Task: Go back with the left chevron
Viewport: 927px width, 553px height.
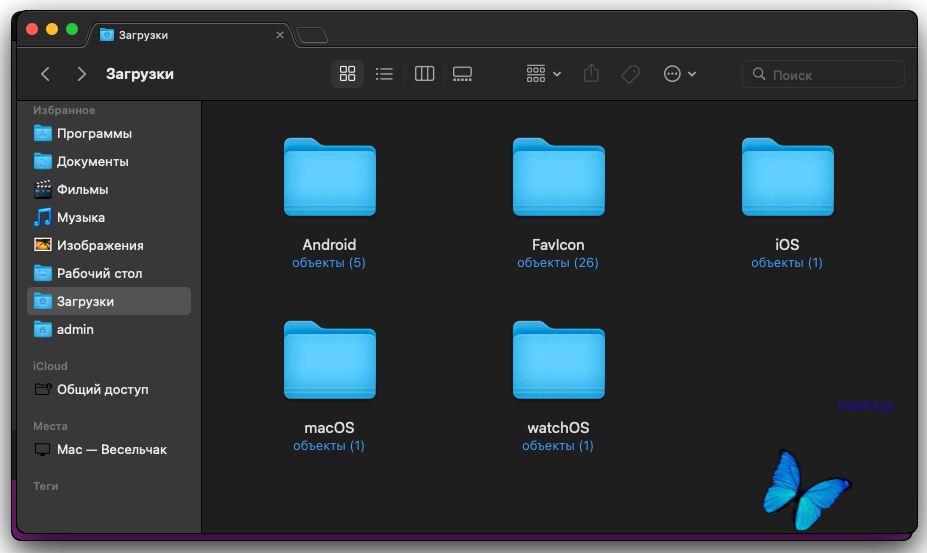Action: tap(46, 74)
